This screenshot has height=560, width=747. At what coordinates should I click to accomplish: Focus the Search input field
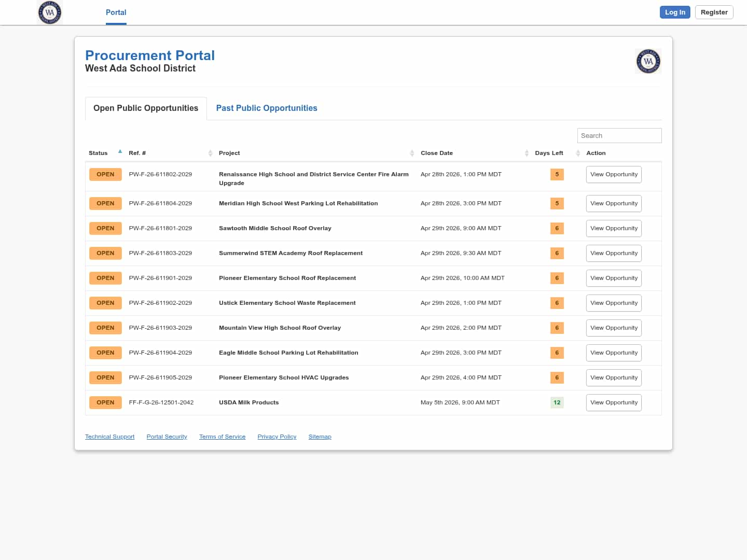619,135
